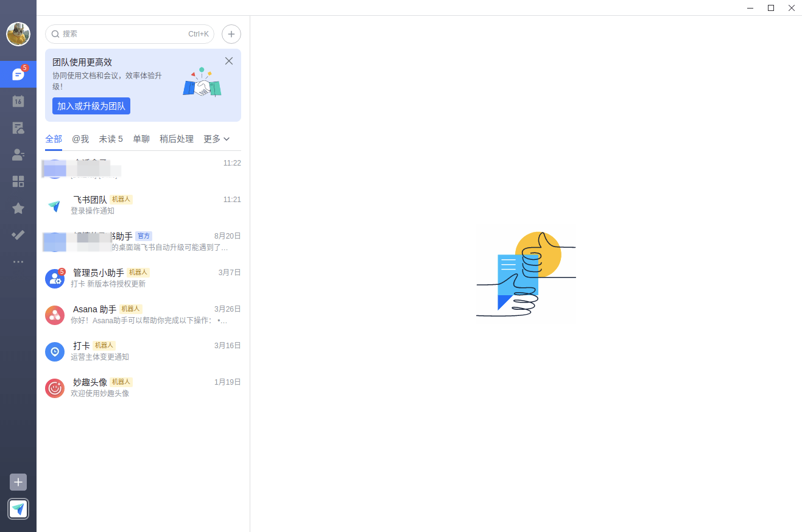Open the 管理员小助手 avatar icon
Viewport: 802px width, 532px height.
pyautogui.click(x=55, y=279)
